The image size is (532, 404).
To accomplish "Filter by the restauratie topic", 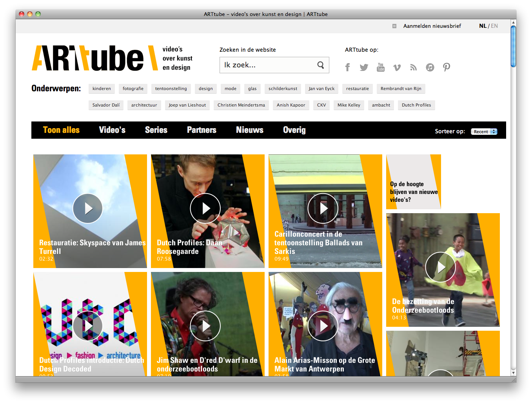I will tap(358, 89).
